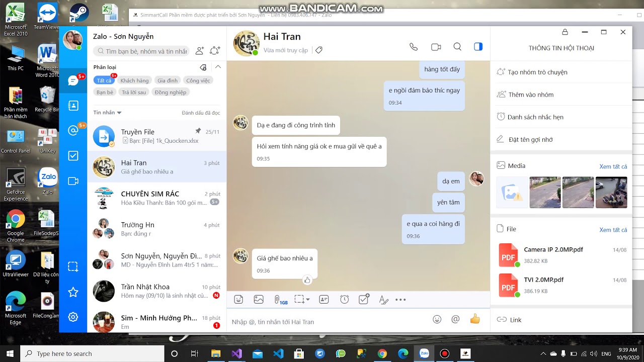Collapse the Phân loại classification section
The width and height of the screenshot is (644, 362).
point(218,67)
